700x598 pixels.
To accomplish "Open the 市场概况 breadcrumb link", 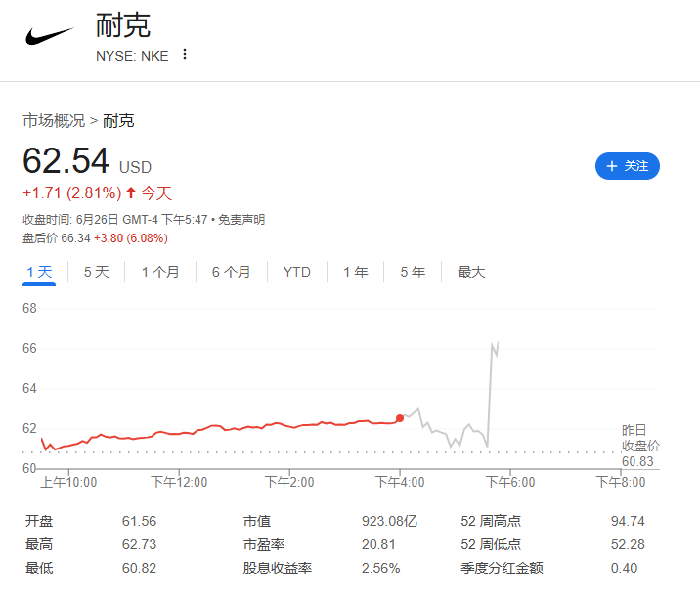I will point(54,120).
